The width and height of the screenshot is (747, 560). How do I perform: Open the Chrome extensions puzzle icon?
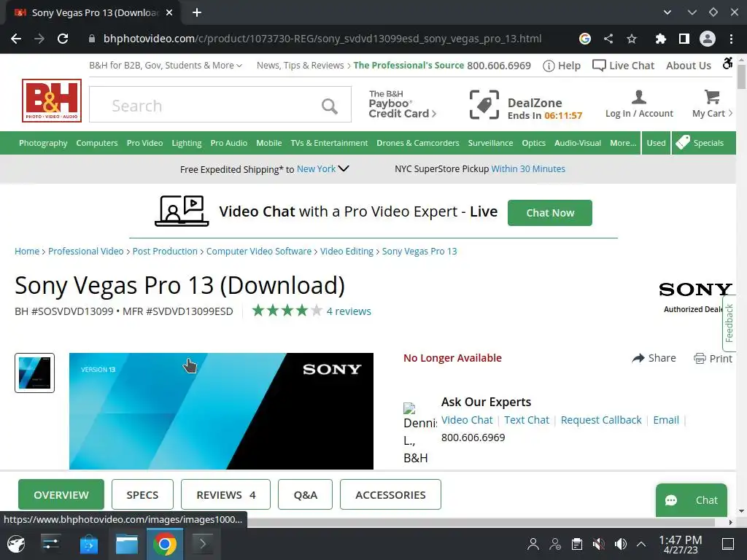pyautogui.click(x=660, y=39)
